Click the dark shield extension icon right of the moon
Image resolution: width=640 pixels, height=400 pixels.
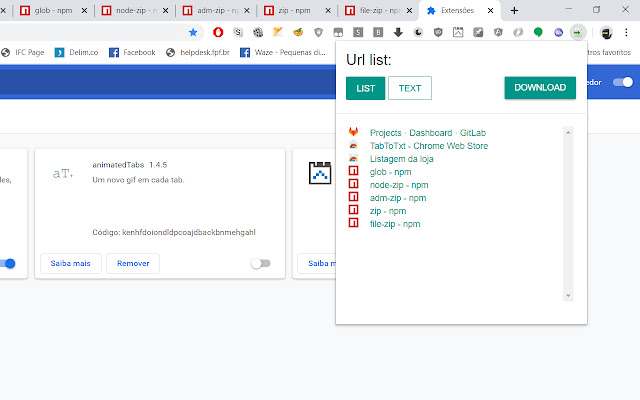438,32
